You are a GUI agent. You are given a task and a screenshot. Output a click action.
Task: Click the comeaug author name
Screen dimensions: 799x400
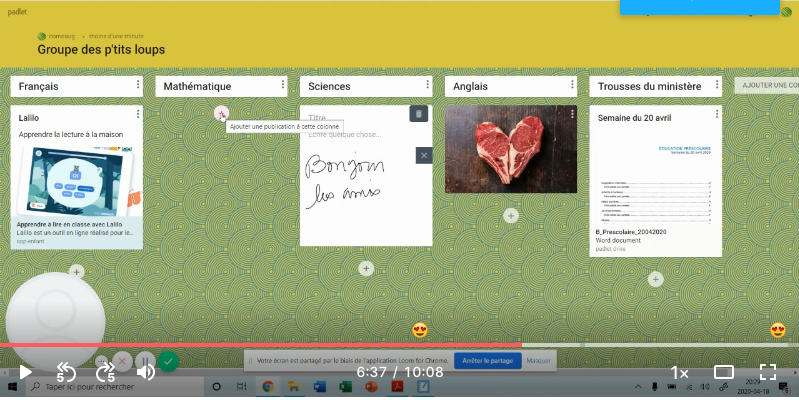62,36
